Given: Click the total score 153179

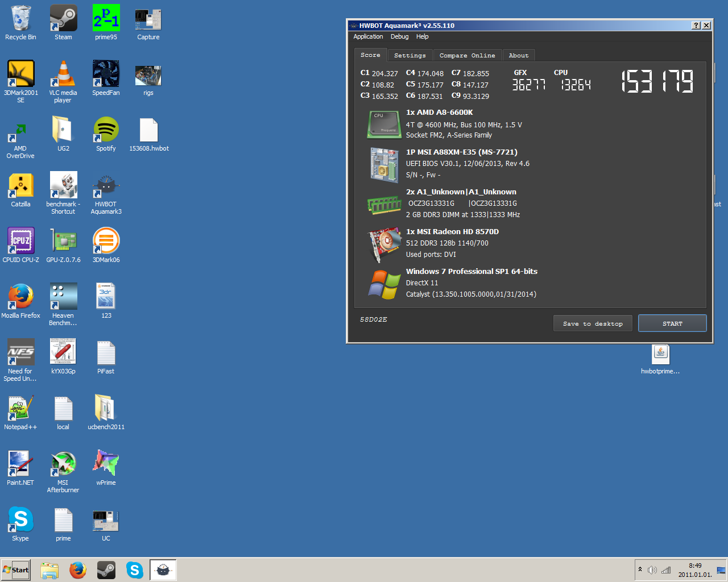Looking at the screenshot, I should [657, 81].
